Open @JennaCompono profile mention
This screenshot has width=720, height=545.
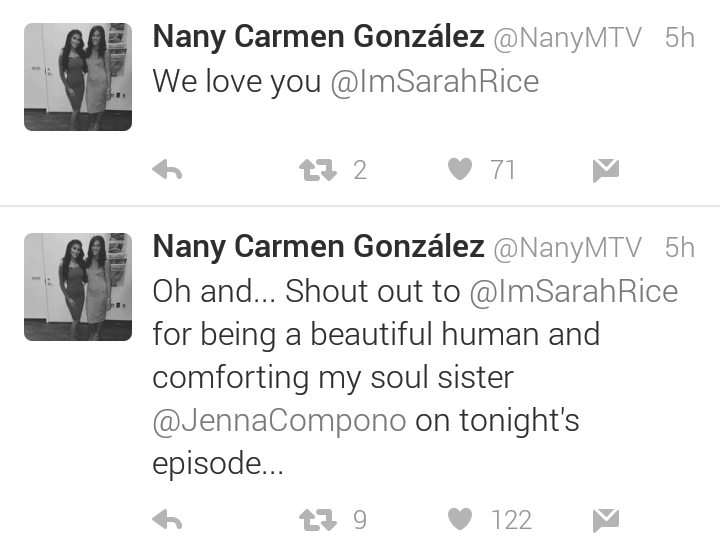pos(279,421)
